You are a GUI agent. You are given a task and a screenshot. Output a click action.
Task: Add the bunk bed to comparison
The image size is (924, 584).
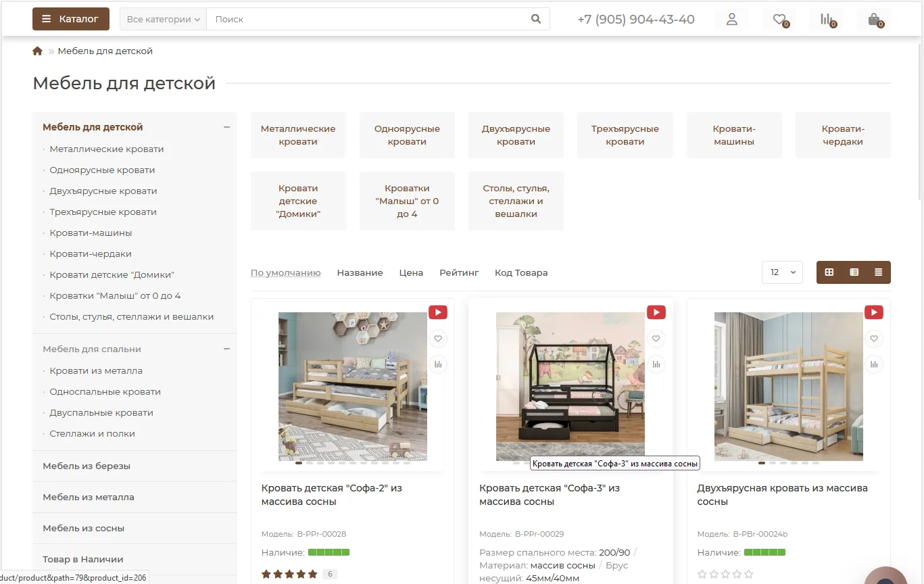874,364
